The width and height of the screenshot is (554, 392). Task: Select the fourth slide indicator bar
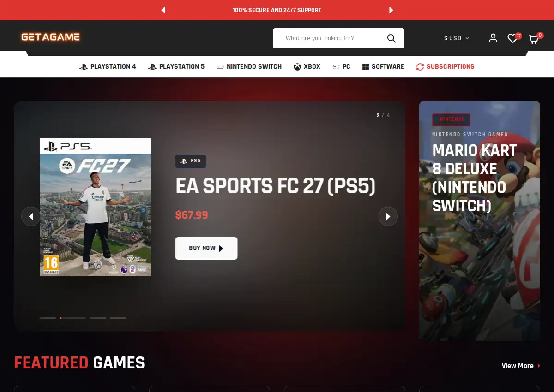click(118, 318)
